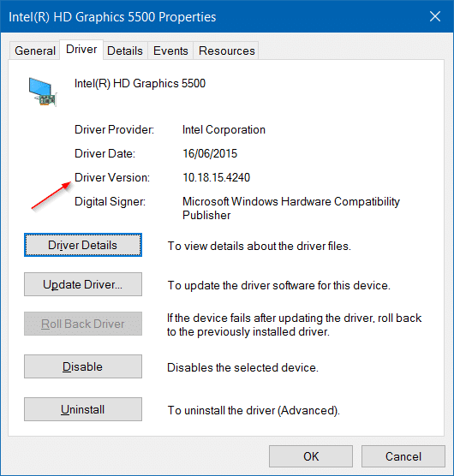Disable the selected device
The width and height of the screenshot is (454, 476).
[83, 366]
